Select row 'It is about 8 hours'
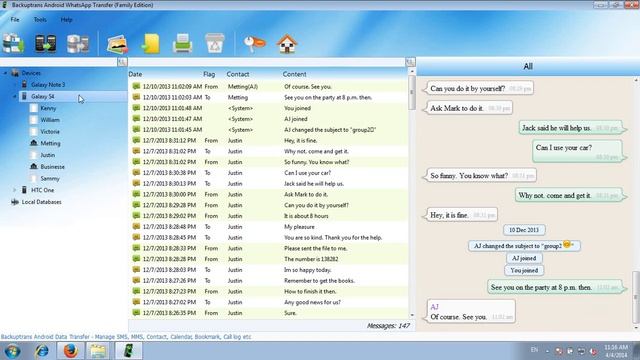This screenshot has width=640, height=360. [269, 216]
